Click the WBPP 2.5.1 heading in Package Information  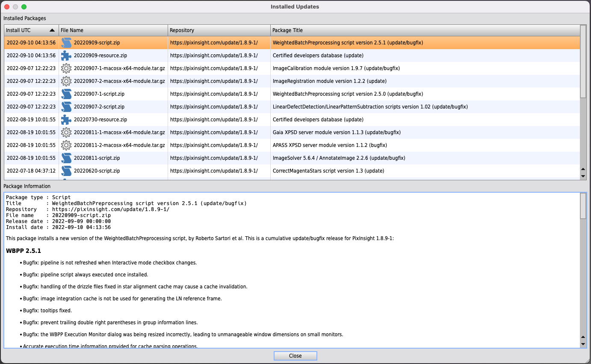tap(24, 251)
